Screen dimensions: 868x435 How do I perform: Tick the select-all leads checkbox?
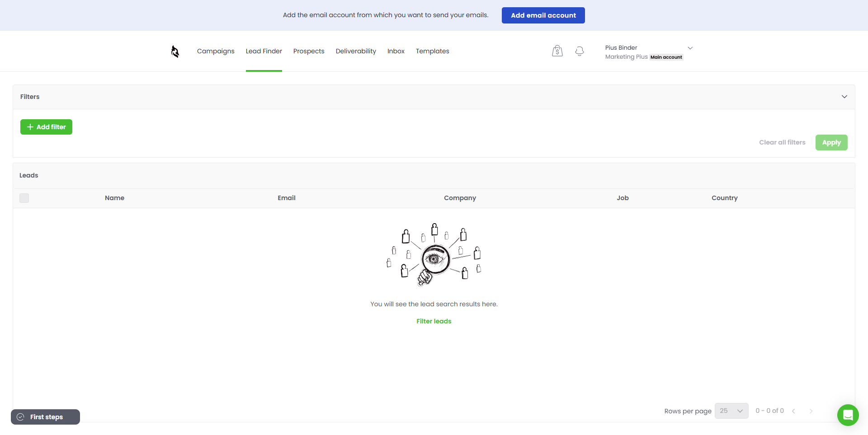(24, 198)
